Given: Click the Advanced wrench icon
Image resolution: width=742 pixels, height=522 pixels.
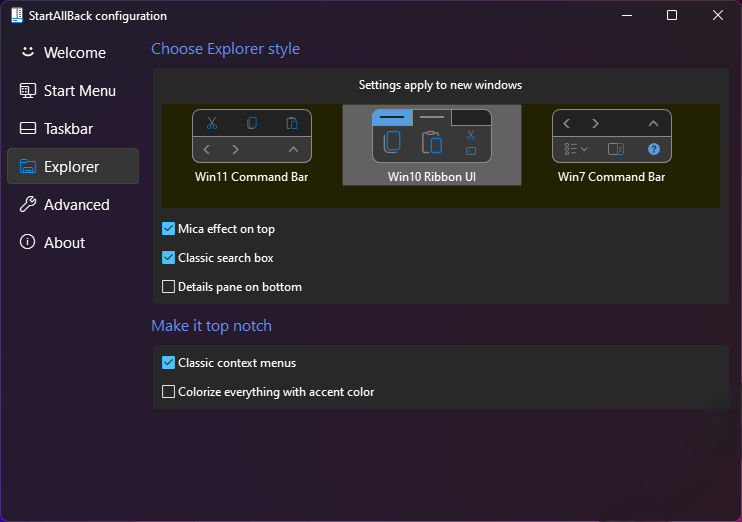Looking at the screenshot, I should tap(27, 204).
